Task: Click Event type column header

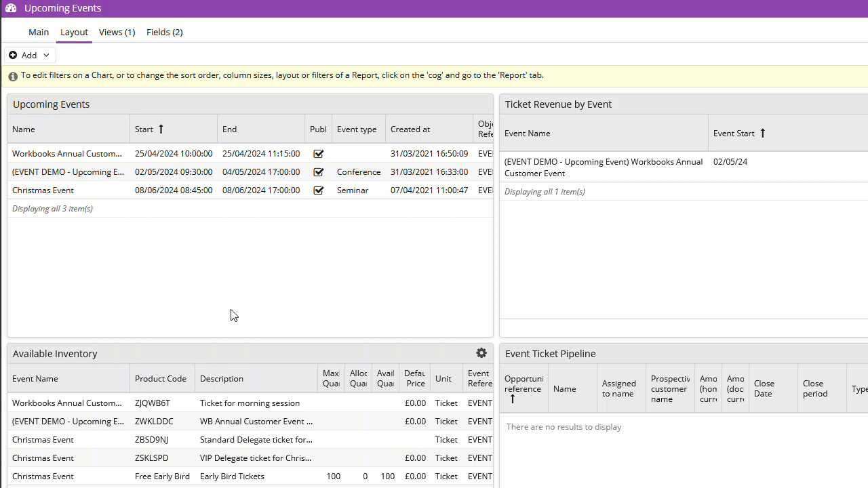Action: pyautogui.click(x=357, y=129)
